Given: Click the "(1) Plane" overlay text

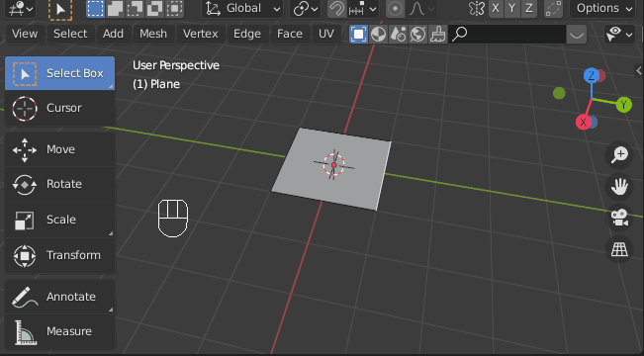Looking at the screenshot, I should pyautogui.click(x=156, y=84).
